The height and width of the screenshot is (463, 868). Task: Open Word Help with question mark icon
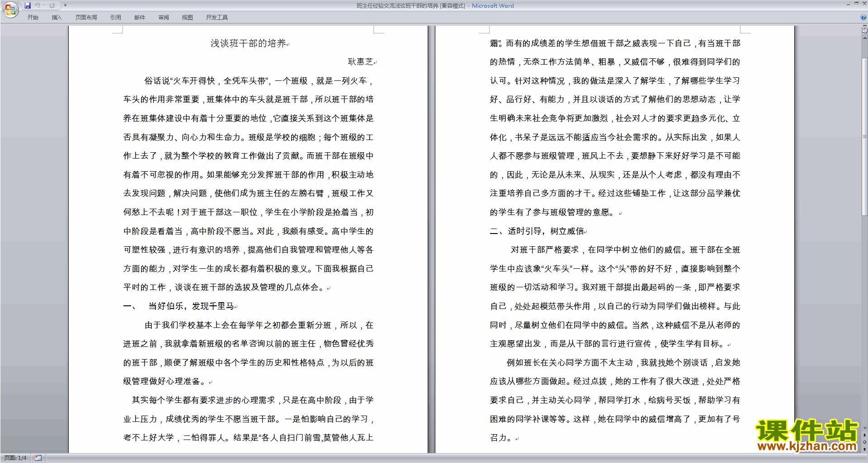[x=863, y=18]
